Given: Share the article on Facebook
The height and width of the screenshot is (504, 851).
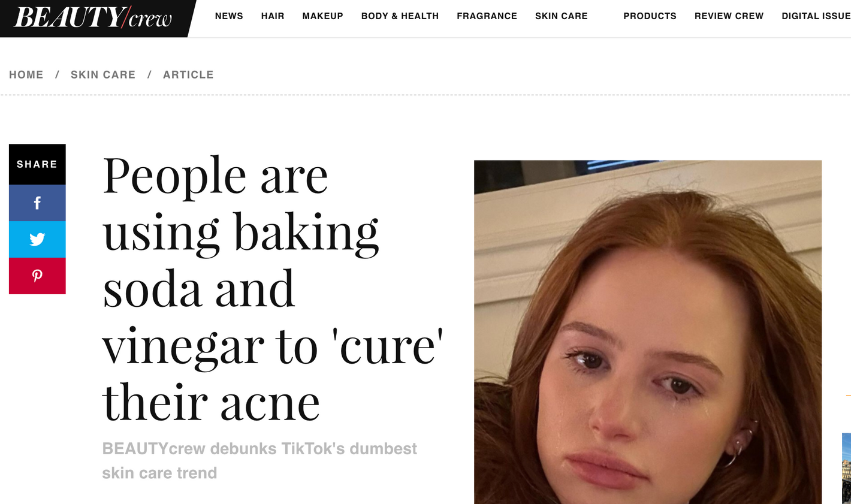Looking at the screenshot, I should tap(37, 203).
